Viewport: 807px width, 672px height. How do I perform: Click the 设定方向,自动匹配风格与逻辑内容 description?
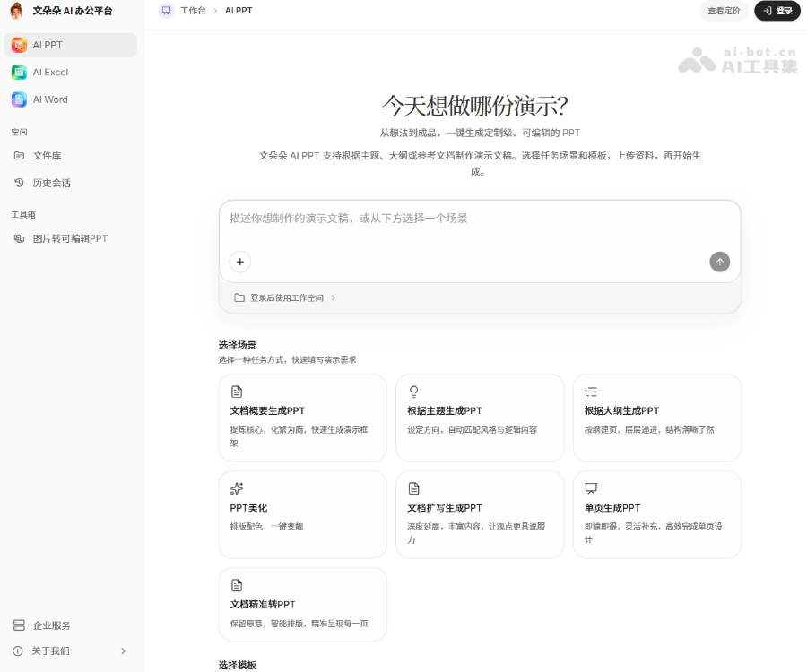click(x=472, y=429)
